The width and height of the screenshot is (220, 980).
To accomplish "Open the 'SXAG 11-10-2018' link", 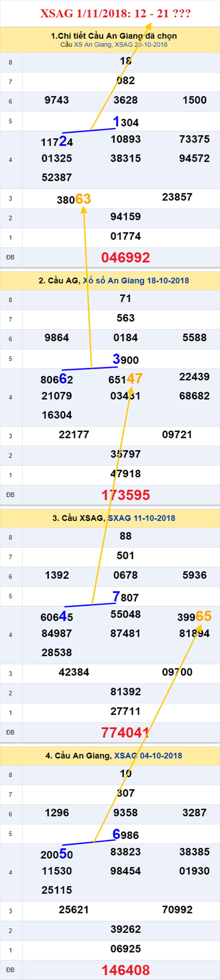I will pyautogui.click(x=141, y=518).
